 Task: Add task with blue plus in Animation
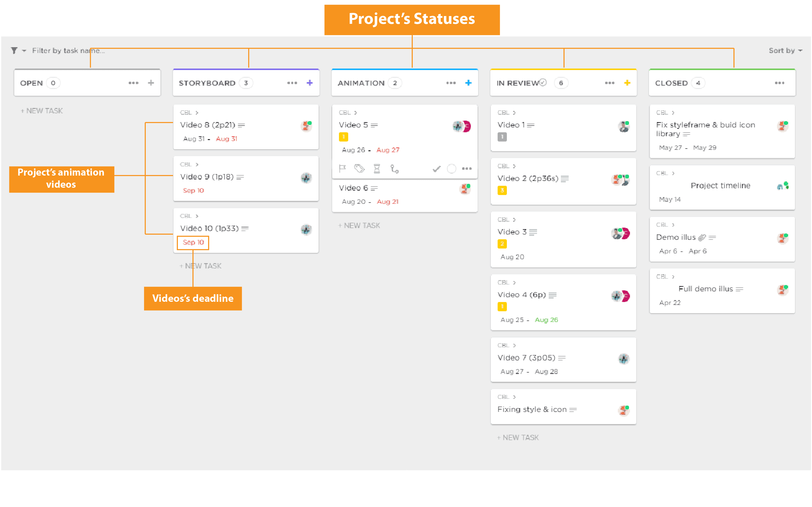point(468,83)
